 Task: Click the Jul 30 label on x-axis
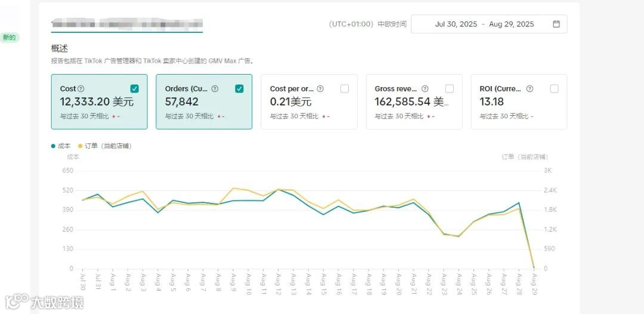(x=83, y=283)
